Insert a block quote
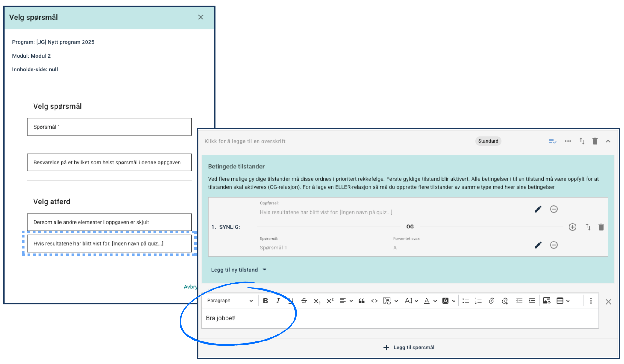Screen dimensions: 624x364 pyautogui.click(x=362, y=301)
